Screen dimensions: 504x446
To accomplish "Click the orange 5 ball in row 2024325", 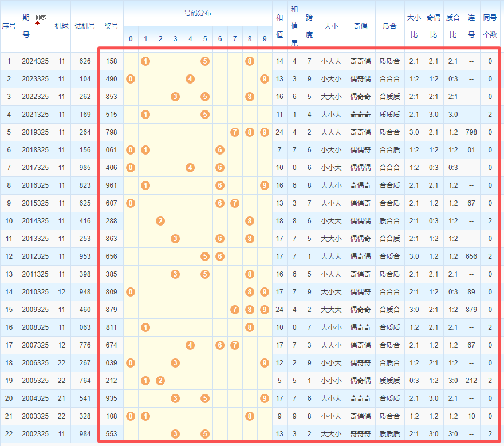I will (205, 61).
